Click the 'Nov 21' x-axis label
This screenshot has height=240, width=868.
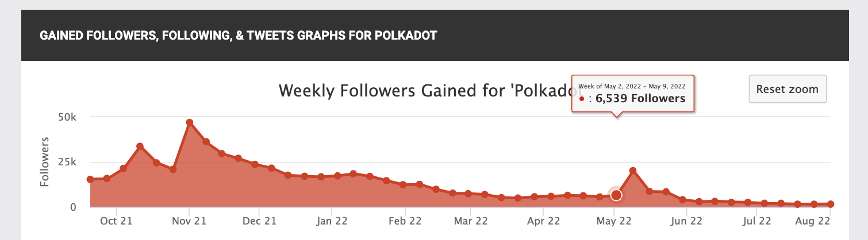[189, 220]
